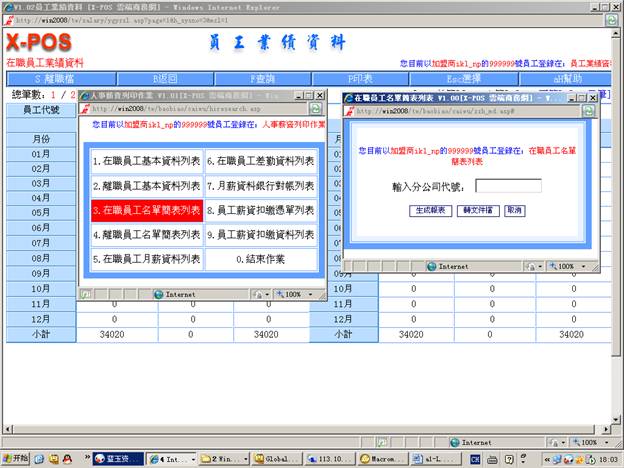Click the 輸入分公司代號 input field
Image resolution: width=624 pixels, height=468 pixels.
pyautogui.click(x=508, y=186)
